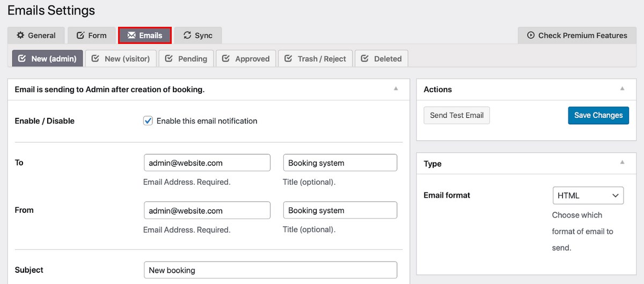644x284 pixels.
Task: Click the check icon on Pending subtab
Action: point(169,58)
